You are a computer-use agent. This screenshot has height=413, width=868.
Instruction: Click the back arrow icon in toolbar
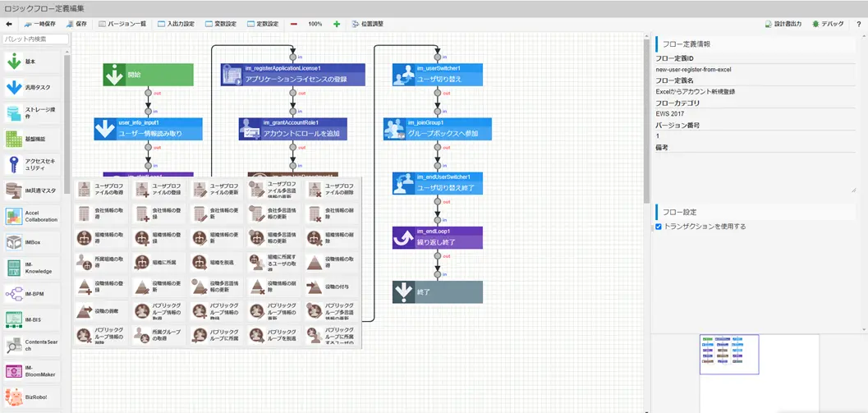coord(9,24)
